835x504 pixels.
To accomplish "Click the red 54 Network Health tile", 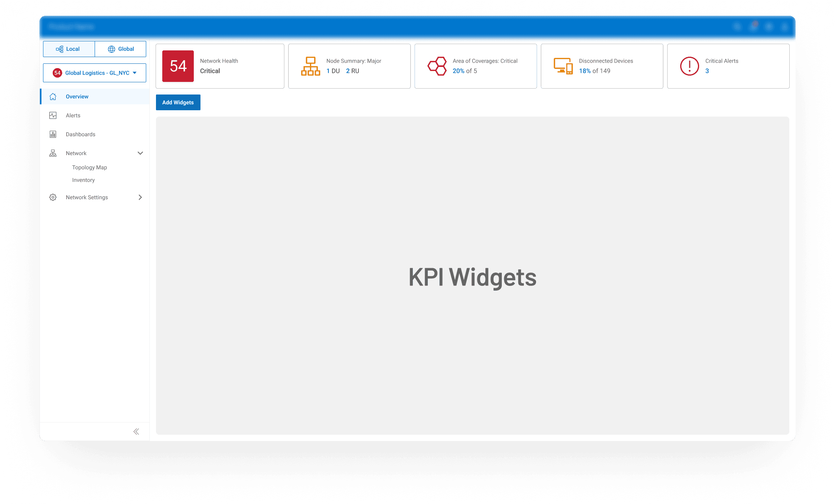I will click(178, 66).
